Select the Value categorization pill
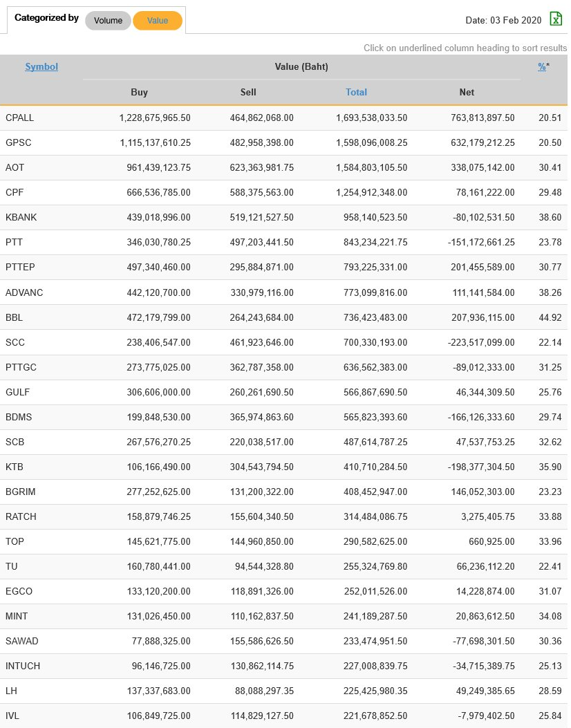Image resolution: width=571 pixels, height=728 pixels. coord(158,21)
